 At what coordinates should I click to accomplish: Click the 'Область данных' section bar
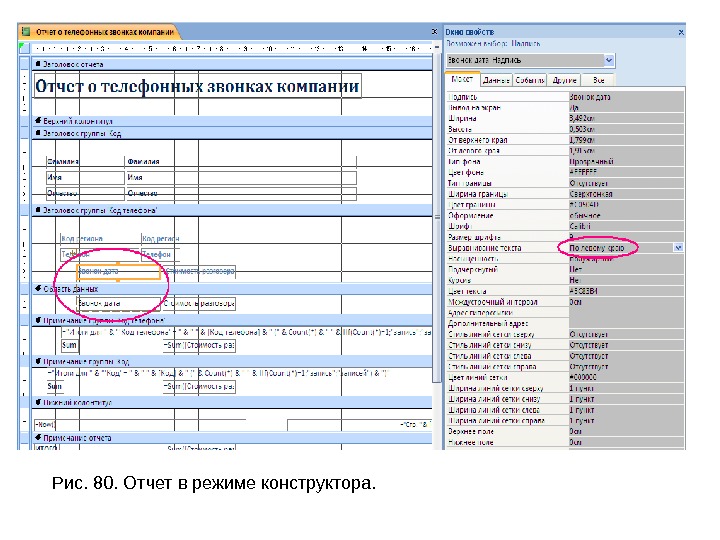click(x=232, y=289)
